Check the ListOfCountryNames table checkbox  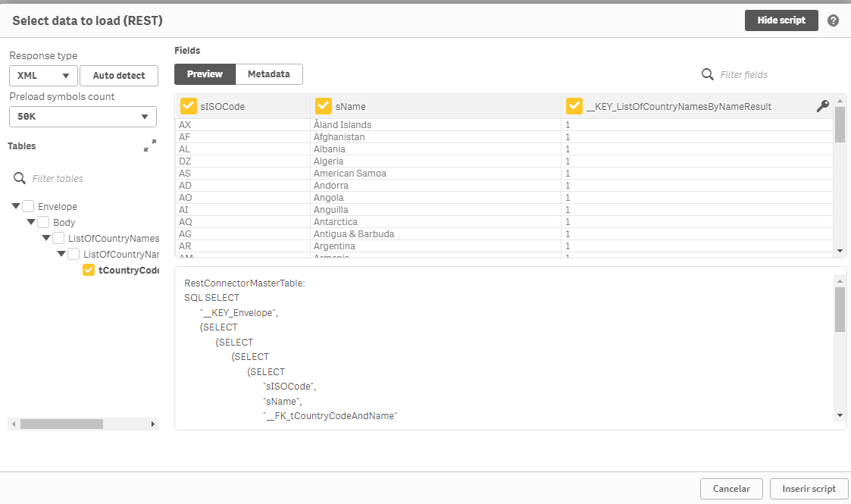pos(58,238)
